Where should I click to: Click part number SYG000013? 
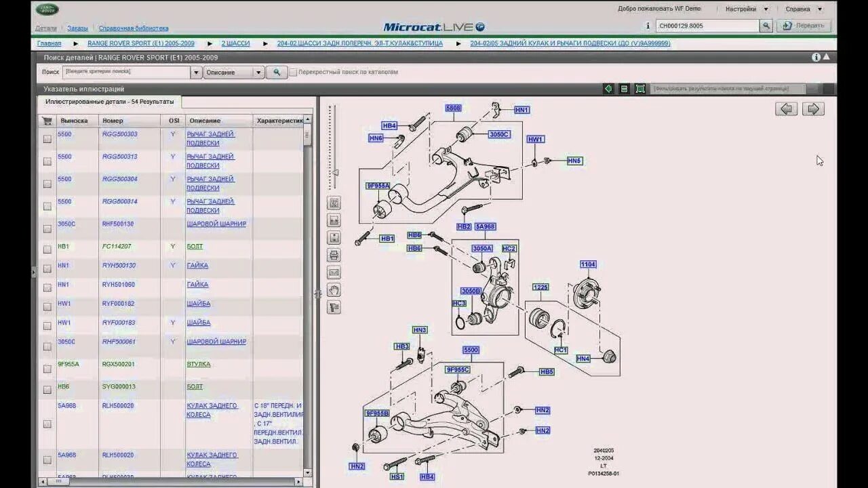coord(119,386)
